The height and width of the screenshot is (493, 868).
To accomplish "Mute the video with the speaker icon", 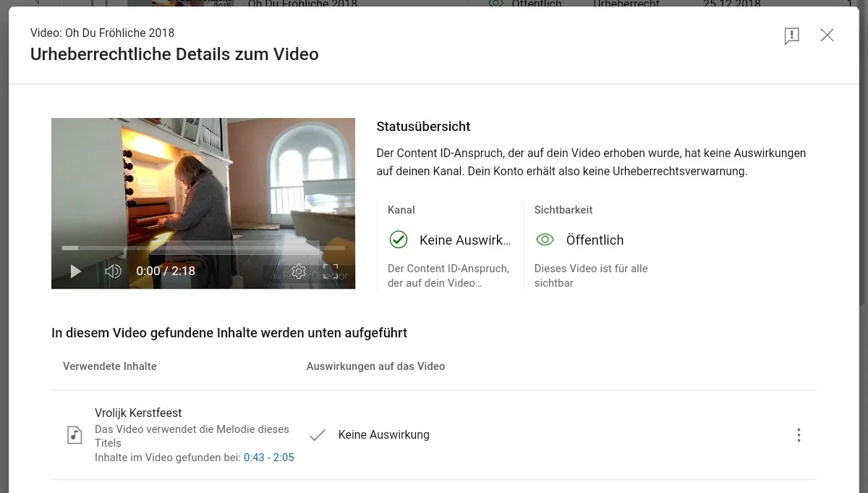I will (x=113, y=271).
